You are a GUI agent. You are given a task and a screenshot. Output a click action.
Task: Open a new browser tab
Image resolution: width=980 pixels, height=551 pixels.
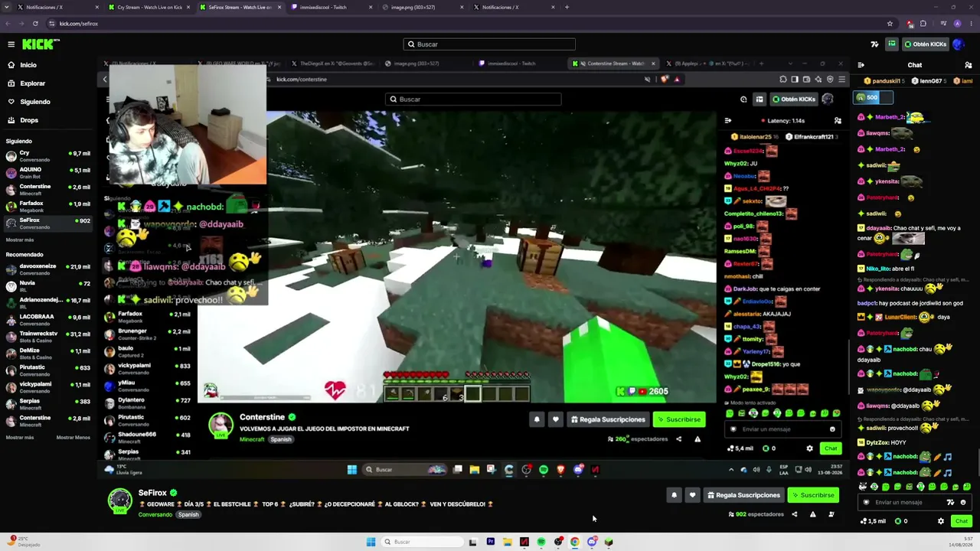567,7
